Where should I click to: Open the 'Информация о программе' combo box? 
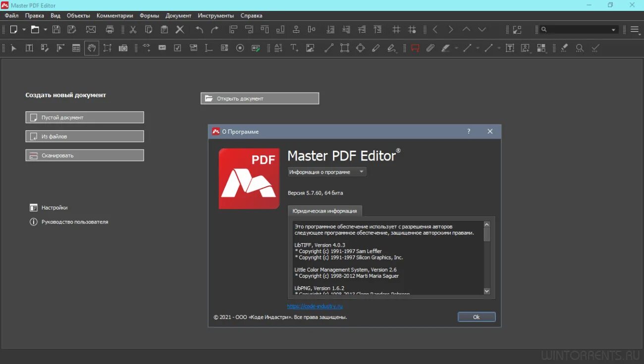point(327,172)
